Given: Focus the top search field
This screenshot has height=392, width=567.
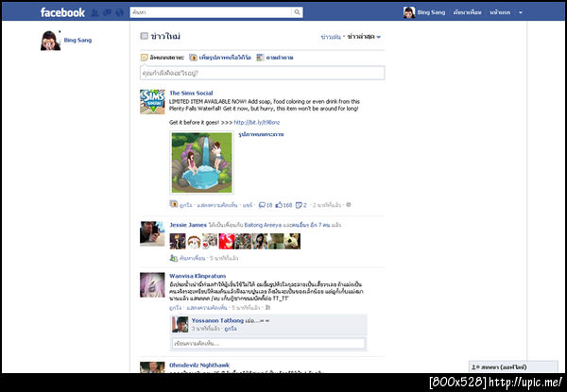Looking at the screenshot, I should pos(211,12).
